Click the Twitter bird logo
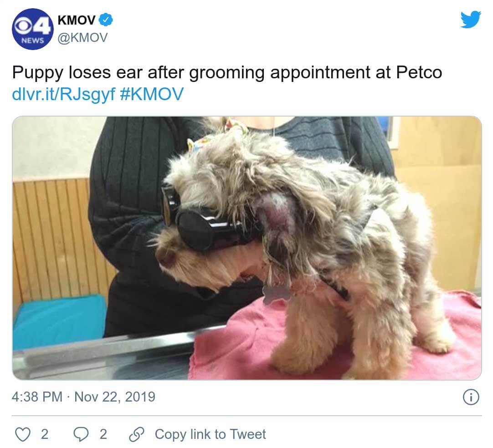The width and height of the screenshot is (493, 448). (471, 20)
